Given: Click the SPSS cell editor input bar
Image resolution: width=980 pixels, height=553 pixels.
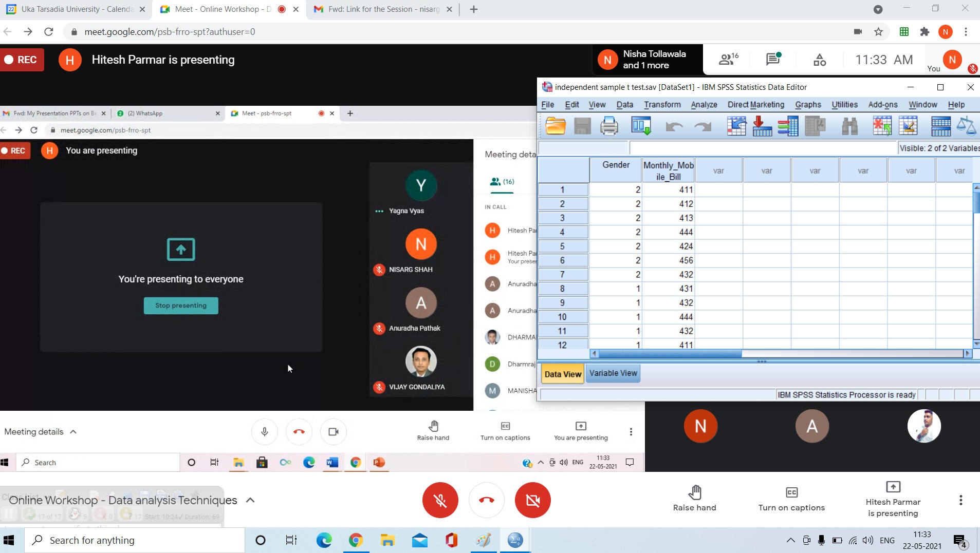Looking at the screenshot, I should click(x=763, y=148).
